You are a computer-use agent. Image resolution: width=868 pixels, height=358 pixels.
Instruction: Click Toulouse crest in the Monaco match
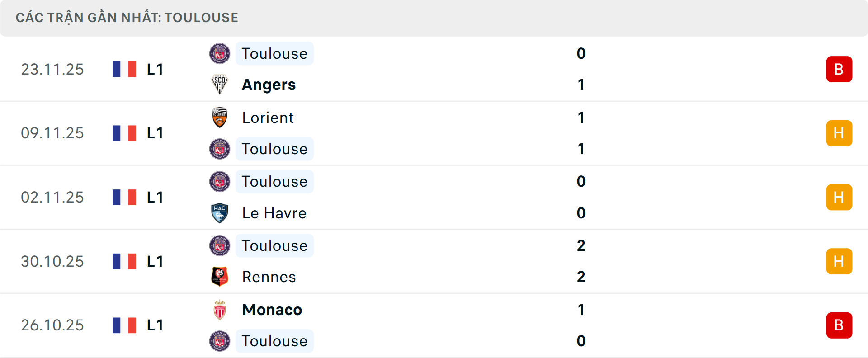[x=220, y=341]
